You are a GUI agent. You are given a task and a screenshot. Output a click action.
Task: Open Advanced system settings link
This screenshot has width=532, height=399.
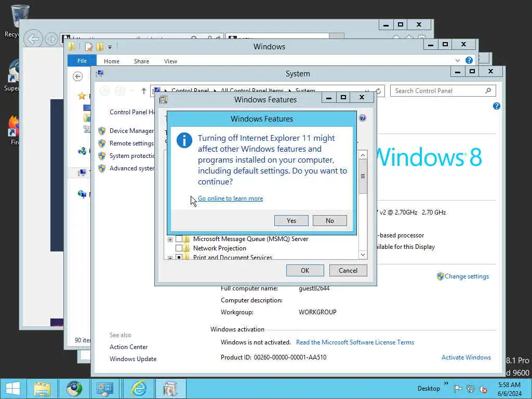[132, 168]
